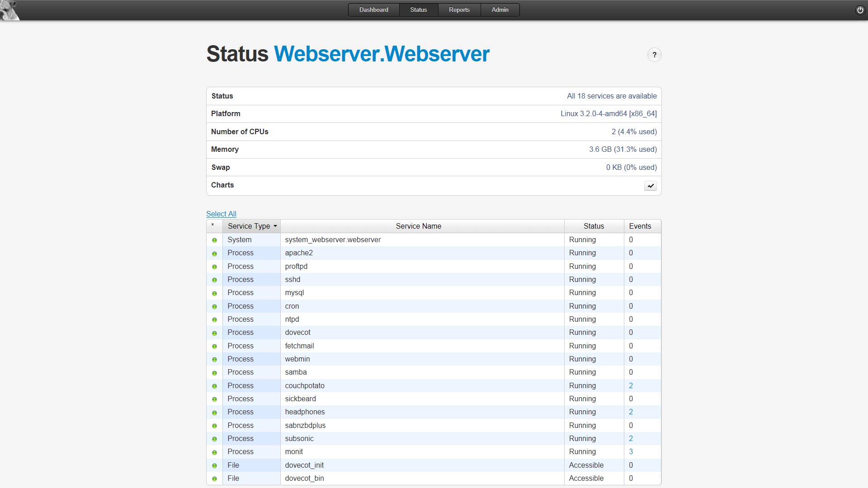Click the Select All link

221,214
